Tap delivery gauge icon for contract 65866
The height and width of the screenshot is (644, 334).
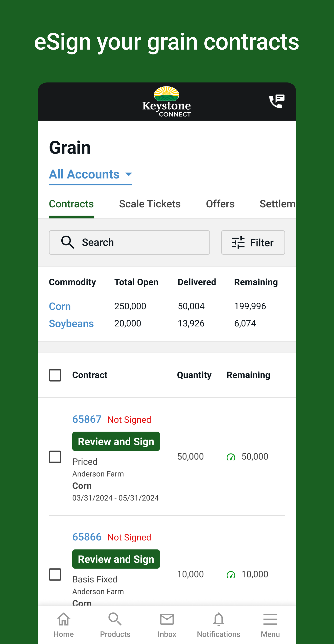click(x=231, y=575)
